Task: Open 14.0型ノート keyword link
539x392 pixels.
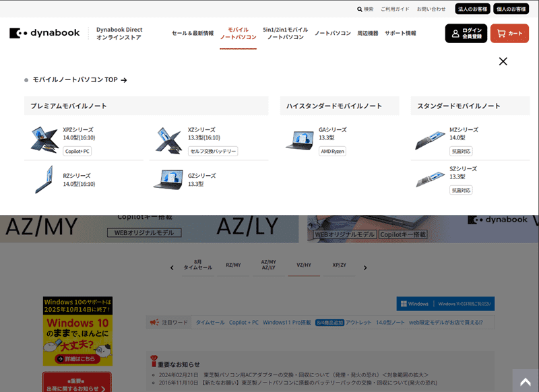Action: coord(390,323)
